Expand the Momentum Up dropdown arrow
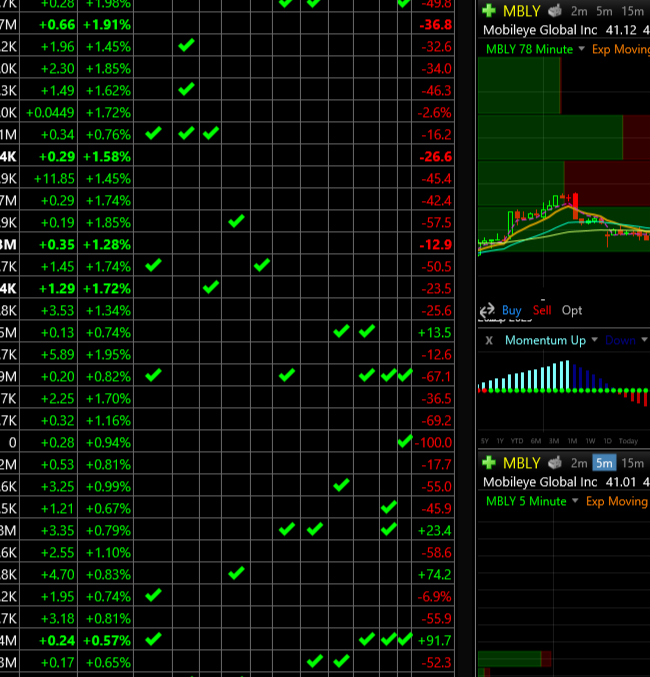 pyautogui.click(x=594, y=340)
